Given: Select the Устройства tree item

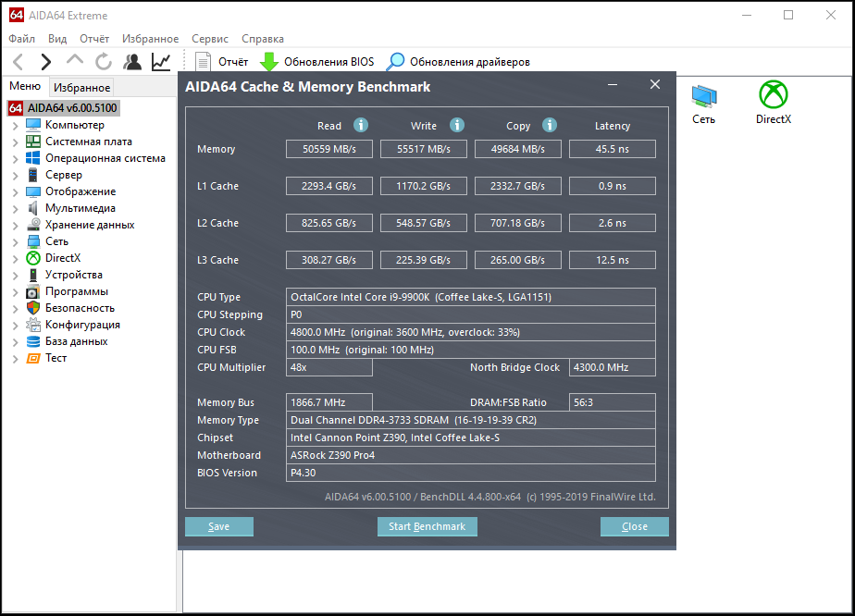Looking at the screenshot, I should 74,275.
